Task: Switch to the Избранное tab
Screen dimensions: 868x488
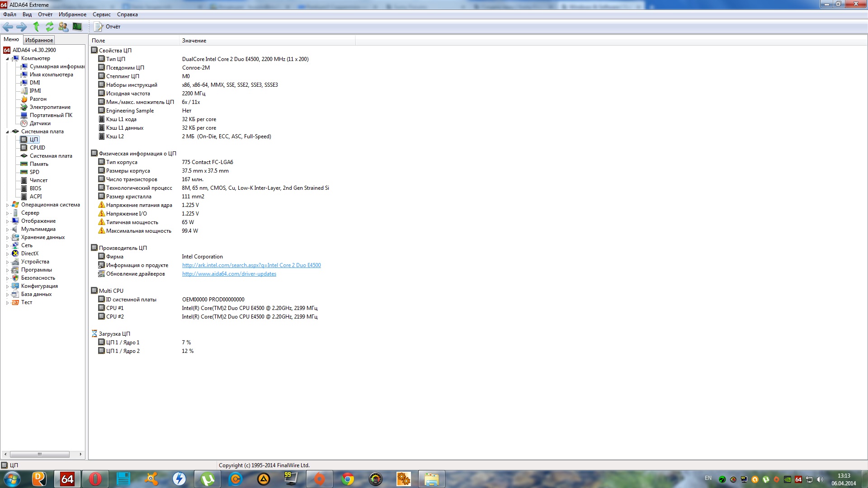Action: pos(39,40)
